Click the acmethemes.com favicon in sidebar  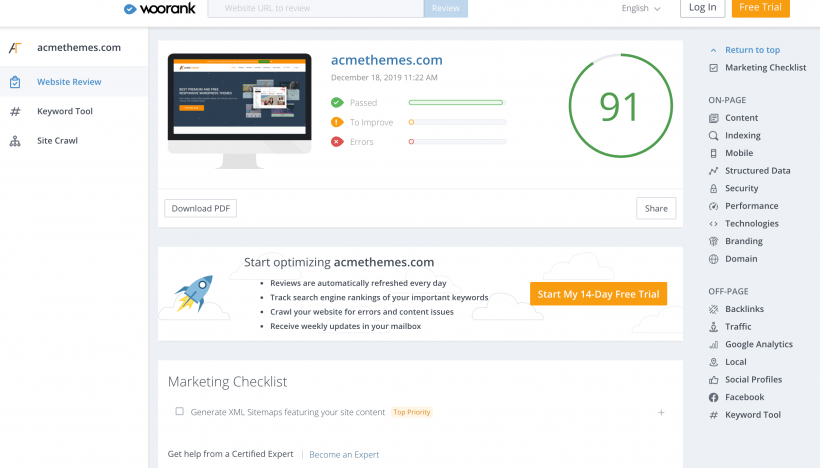click(15, 48)
